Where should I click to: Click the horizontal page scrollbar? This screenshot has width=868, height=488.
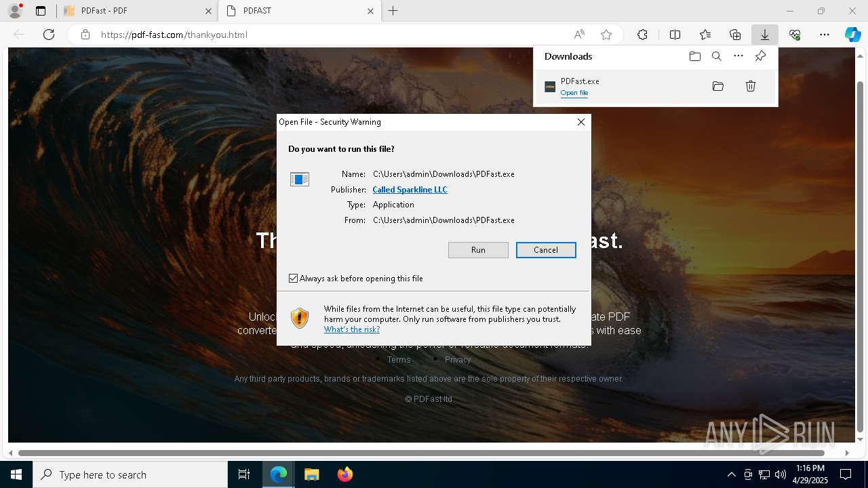421,453
